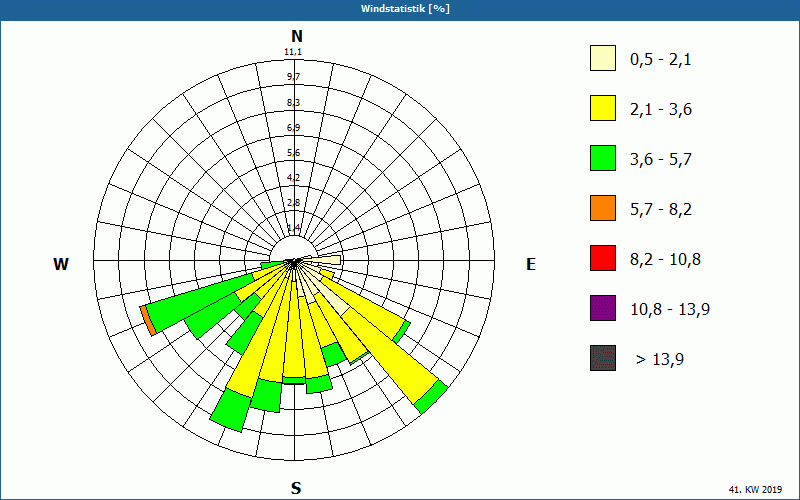Click the legend label '2,1 - 3,6'

(661, 110)
